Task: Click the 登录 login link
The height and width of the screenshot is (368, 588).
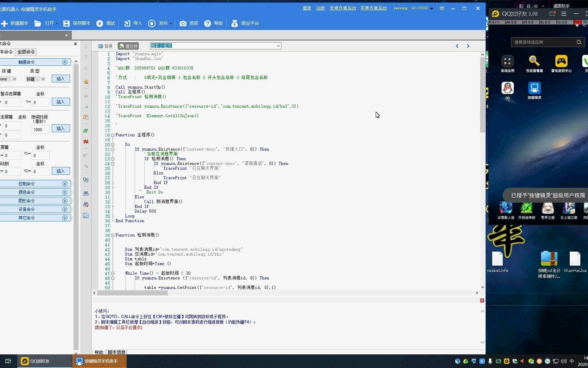Action: pyautogui.click(x=307, y=8)
